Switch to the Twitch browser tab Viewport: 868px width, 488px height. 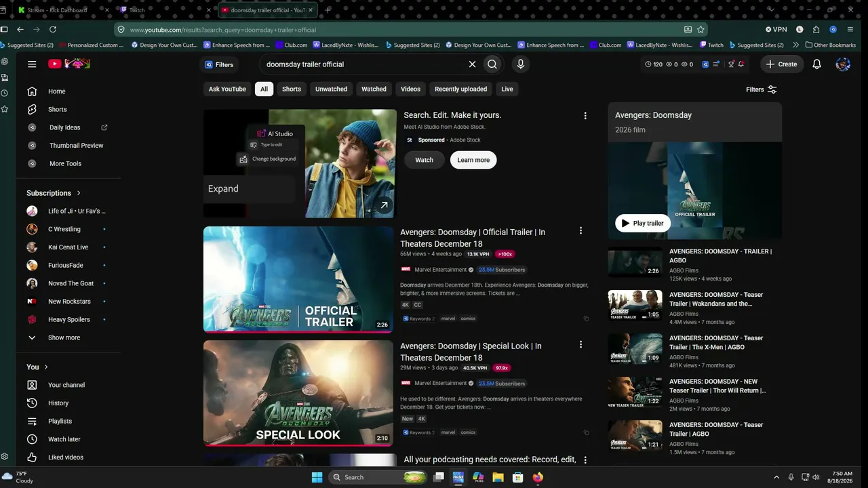pyautogui.click(x=164, y=10)
